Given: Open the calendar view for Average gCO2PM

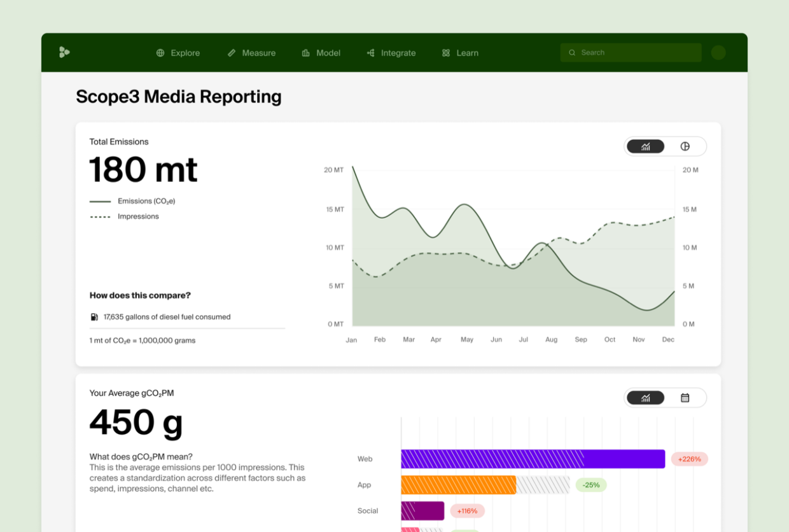Looking at the screenshot, I should [x=685, y=397].
